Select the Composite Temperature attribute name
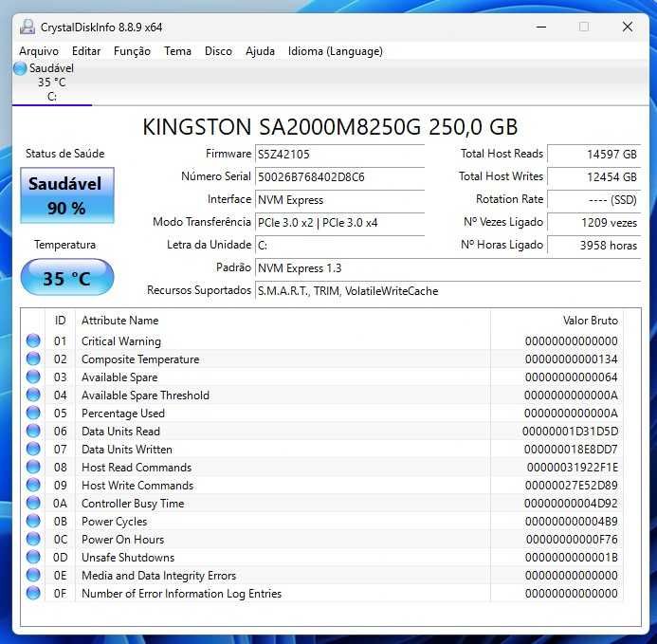The width and height of the screenshot is (657, 644). [x=140, y=359]
